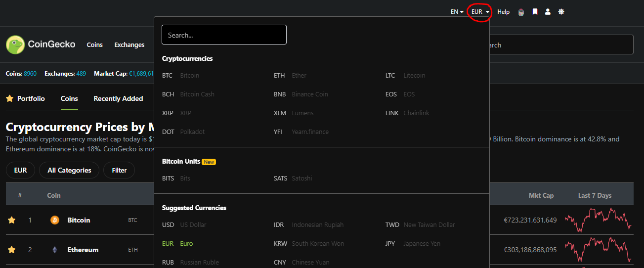The height and width of the screenshot is (268, 644).
Task: Open the EUR currency dropdown in header
Action: point(480,12)
